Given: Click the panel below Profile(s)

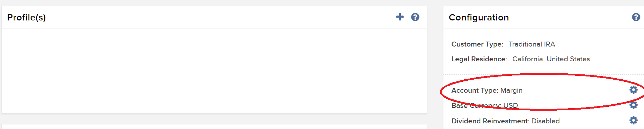Looking at the screenshot, I should [x=214, y=127].
